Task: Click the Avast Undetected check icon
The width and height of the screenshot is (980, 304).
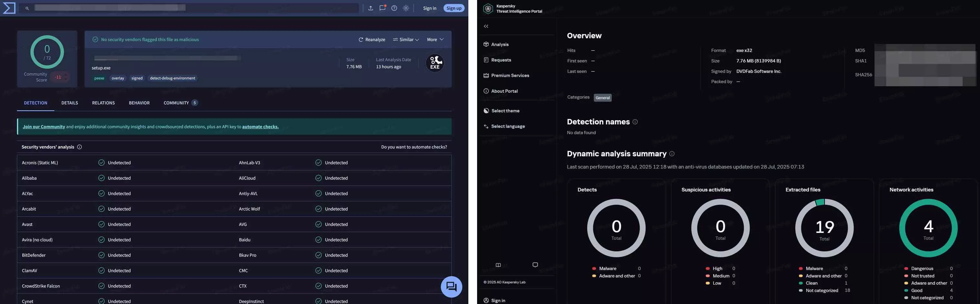Action: click(x=101, y=225)
